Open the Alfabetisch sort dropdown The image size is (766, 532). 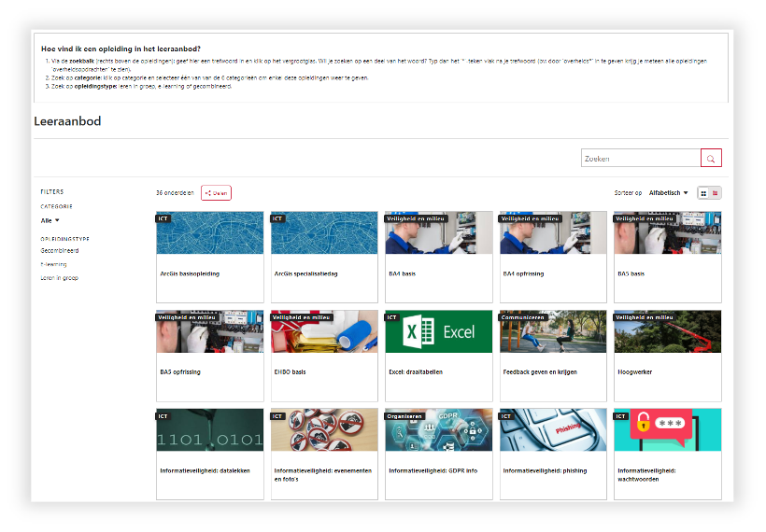point(669,193)
